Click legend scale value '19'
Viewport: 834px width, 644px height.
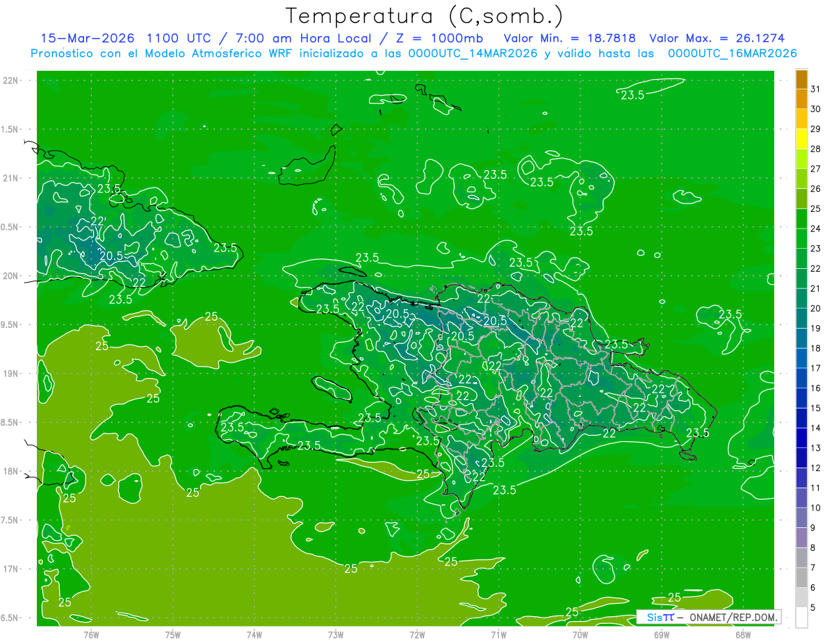(x=815, y=329)
